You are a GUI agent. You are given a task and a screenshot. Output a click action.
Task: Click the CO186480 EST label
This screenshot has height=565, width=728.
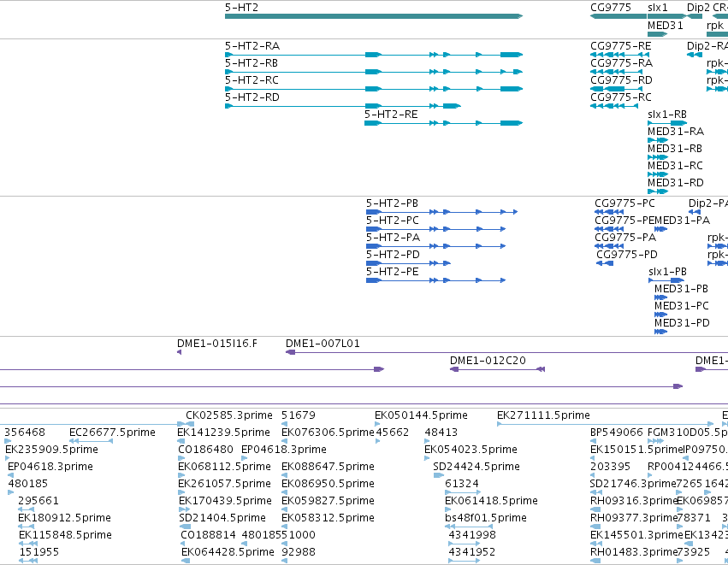(x=205, y=450)
